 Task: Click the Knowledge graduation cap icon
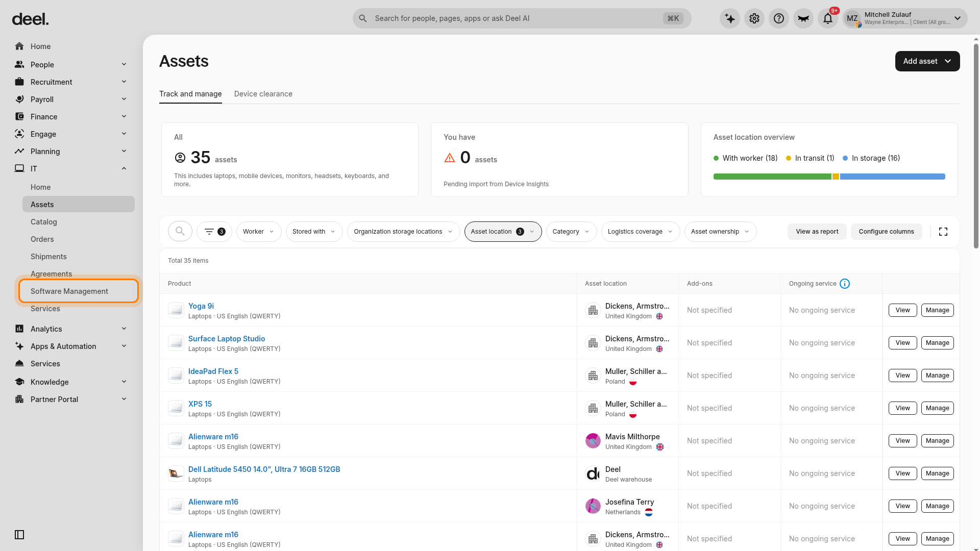click(x=19, y=382)
